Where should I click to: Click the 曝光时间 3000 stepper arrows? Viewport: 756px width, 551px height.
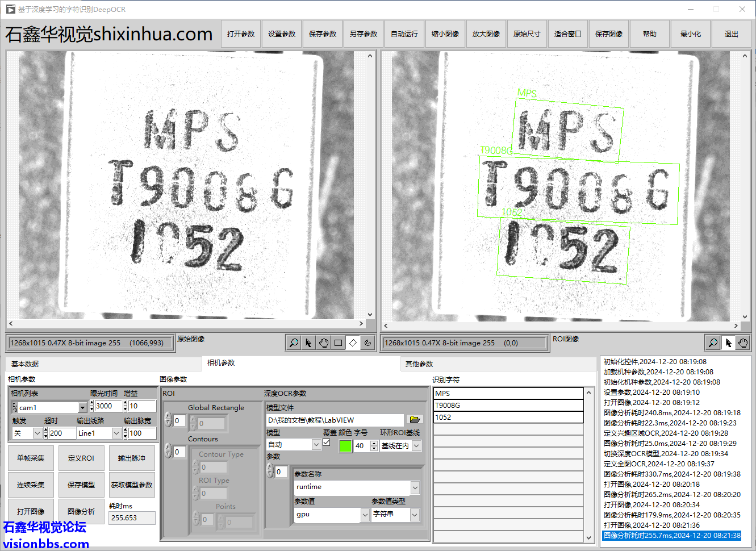tap(91, 406)
